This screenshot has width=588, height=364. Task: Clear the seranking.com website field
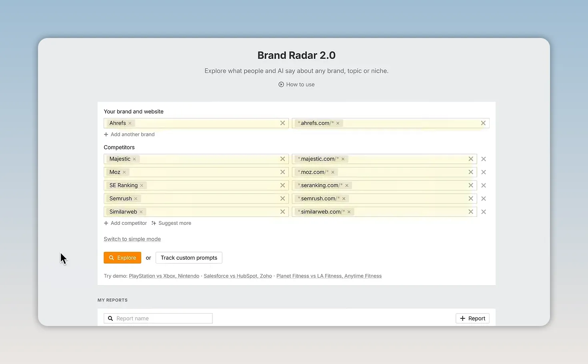pos(471,185)
